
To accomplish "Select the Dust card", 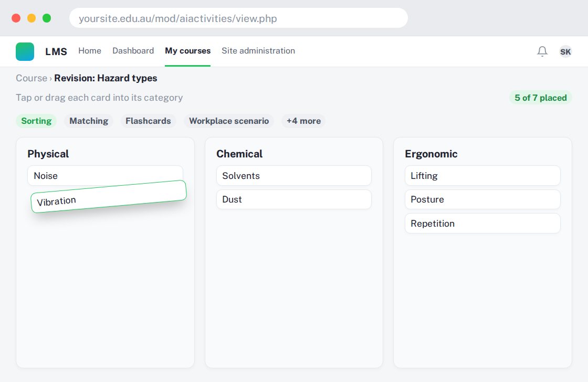I will [x=294, y=199].
